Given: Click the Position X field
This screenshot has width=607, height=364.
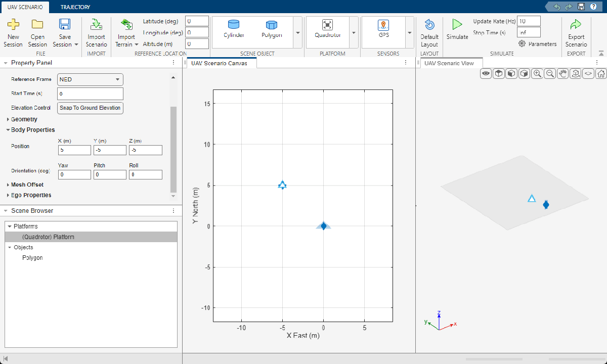Looking at the screenshot, I should pyautogui.click(x=74, y=150).
